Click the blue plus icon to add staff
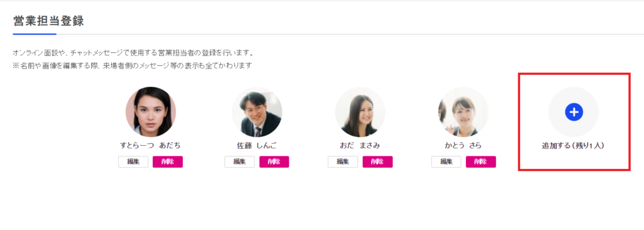Viewport: 644px width, 230px height. tap(574, 112)
